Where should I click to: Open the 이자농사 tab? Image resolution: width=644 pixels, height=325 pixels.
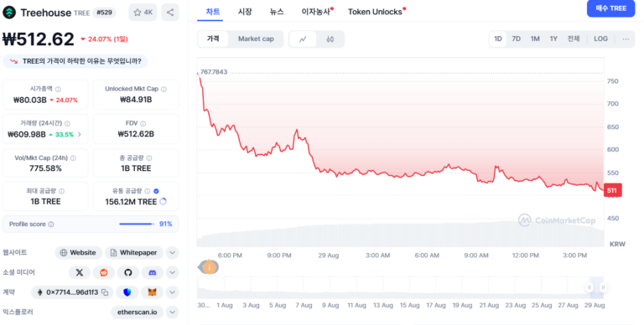(317, 12)
